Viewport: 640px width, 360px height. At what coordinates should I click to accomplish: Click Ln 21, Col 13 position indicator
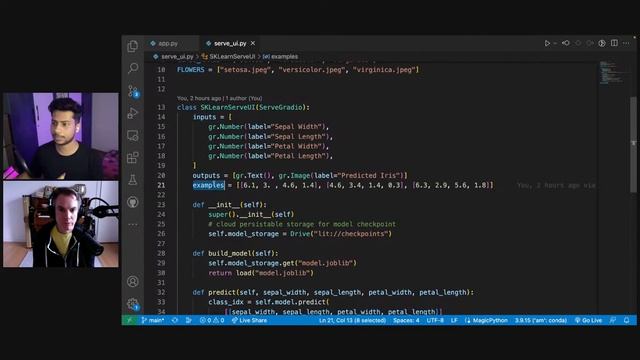[x=352, y=320]
